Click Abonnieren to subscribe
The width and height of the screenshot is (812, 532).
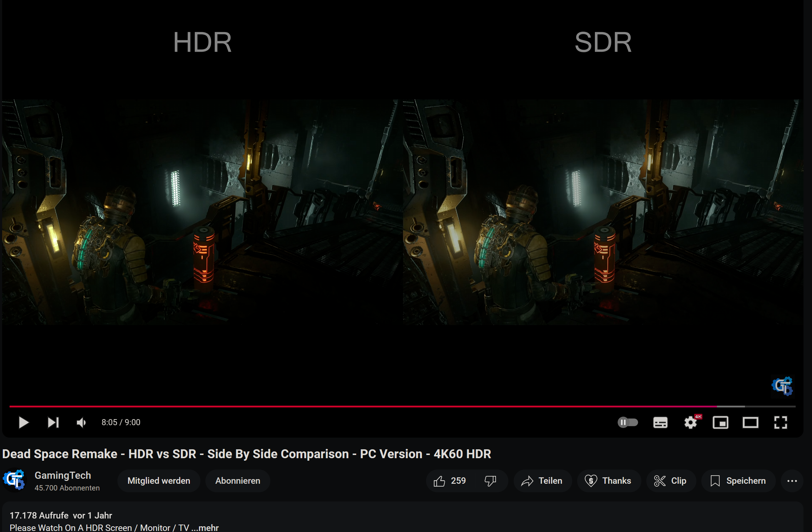[238, 481]
